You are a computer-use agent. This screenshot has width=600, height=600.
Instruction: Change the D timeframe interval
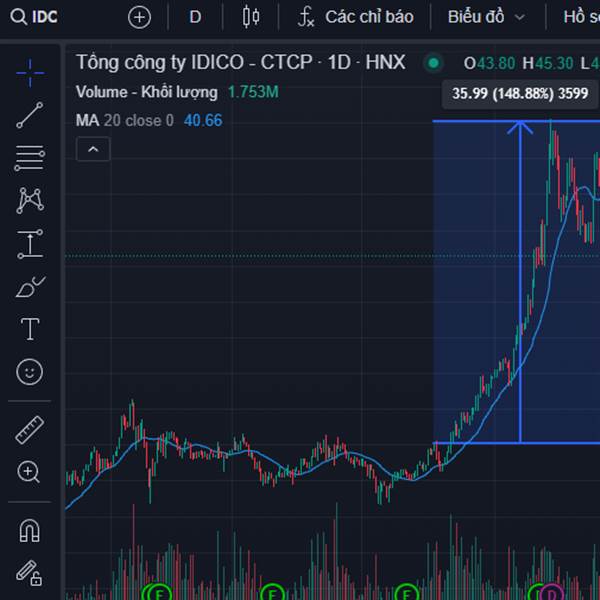pos(195,17)
